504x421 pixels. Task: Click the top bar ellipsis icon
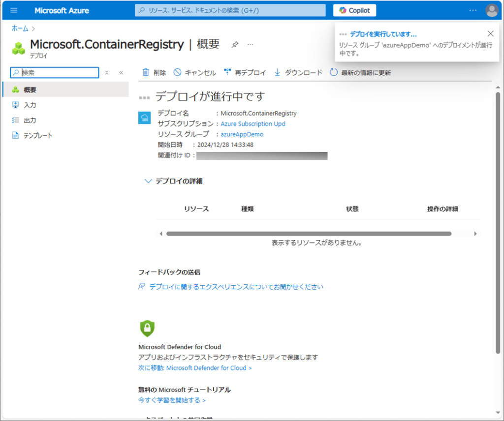[x=473, y=10]
